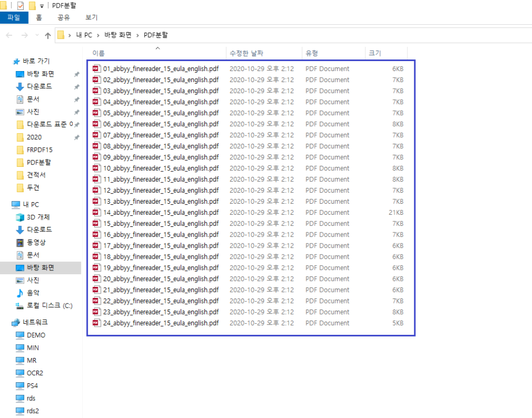Open 음악 under 내 PC
Screen dimensions: 532x418
[33, 293]
